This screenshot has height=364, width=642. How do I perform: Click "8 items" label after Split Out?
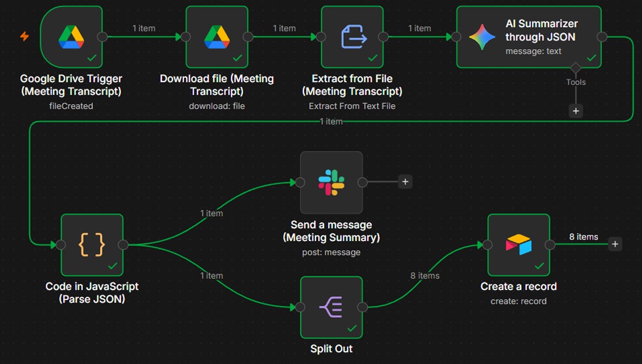tap(425, 276)
